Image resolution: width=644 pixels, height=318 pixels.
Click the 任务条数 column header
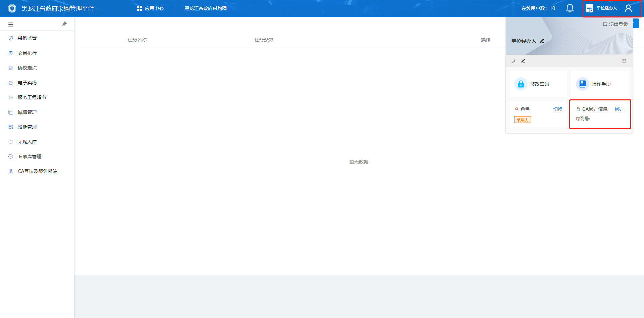264,40
